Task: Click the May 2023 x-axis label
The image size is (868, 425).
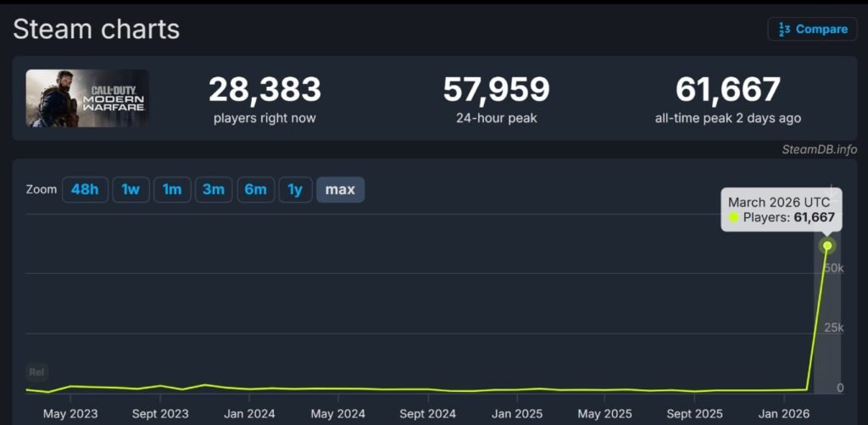Action: click(70, 414)
